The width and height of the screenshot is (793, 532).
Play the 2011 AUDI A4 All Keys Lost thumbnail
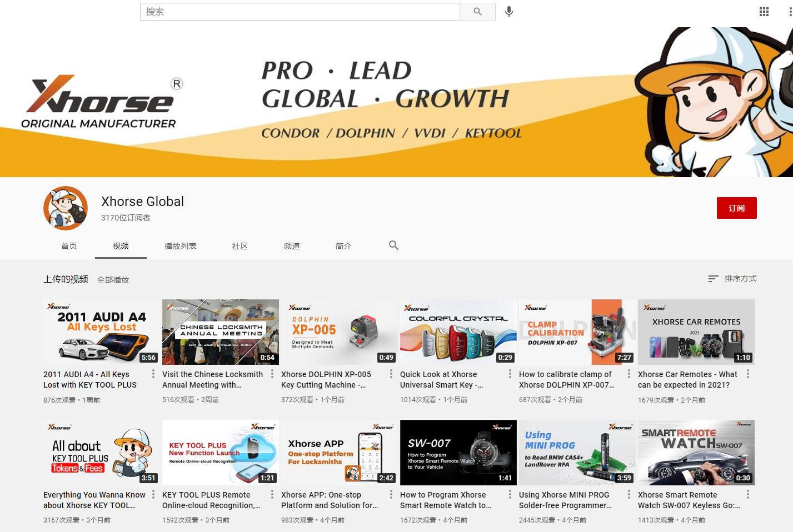pyautogui.click(x=102, y=332)
